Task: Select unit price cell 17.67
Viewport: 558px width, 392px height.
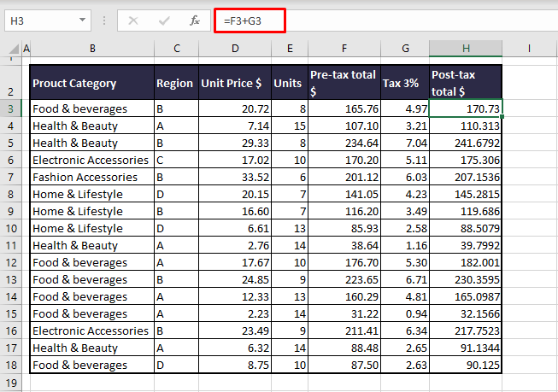Action: tap(235, 262)
